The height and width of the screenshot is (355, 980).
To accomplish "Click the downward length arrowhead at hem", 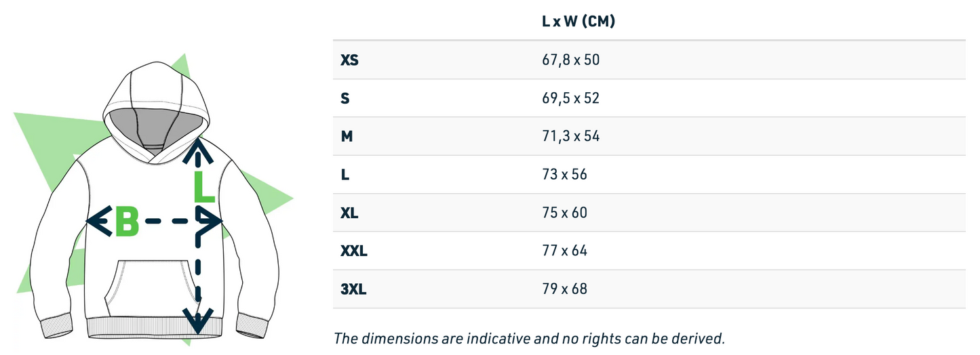I will (197, 321).
